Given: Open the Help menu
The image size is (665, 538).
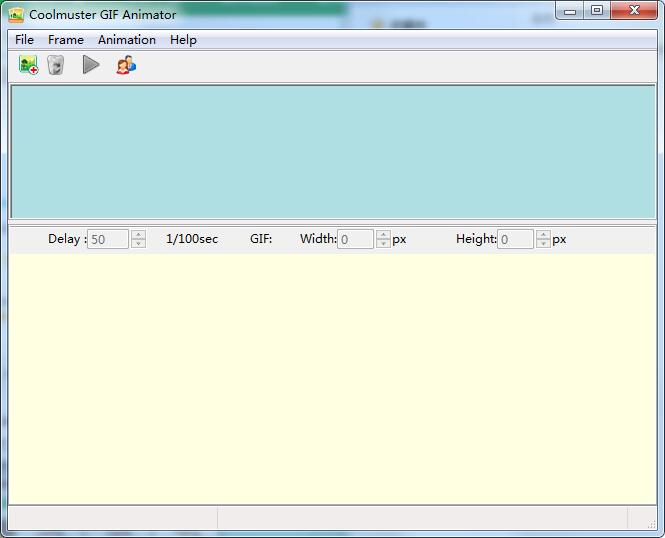Looking at the screenshot, I should [183, 40].
